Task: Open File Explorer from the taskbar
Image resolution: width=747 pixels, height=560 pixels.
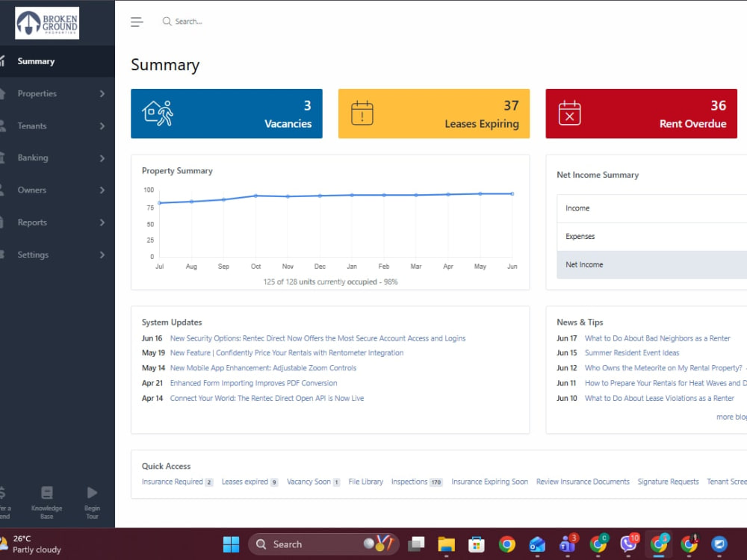Action: pos(447,544)
